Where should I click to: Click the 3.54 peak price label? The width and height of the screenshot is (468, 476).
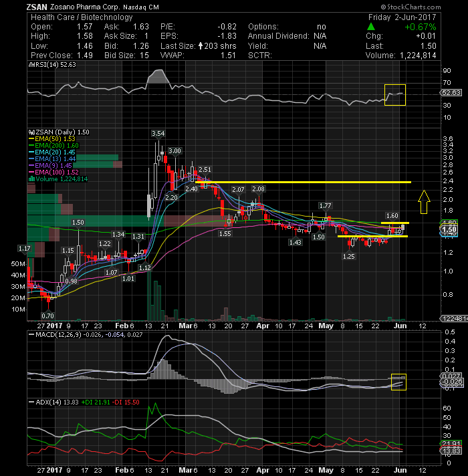(x=158, y=133)
